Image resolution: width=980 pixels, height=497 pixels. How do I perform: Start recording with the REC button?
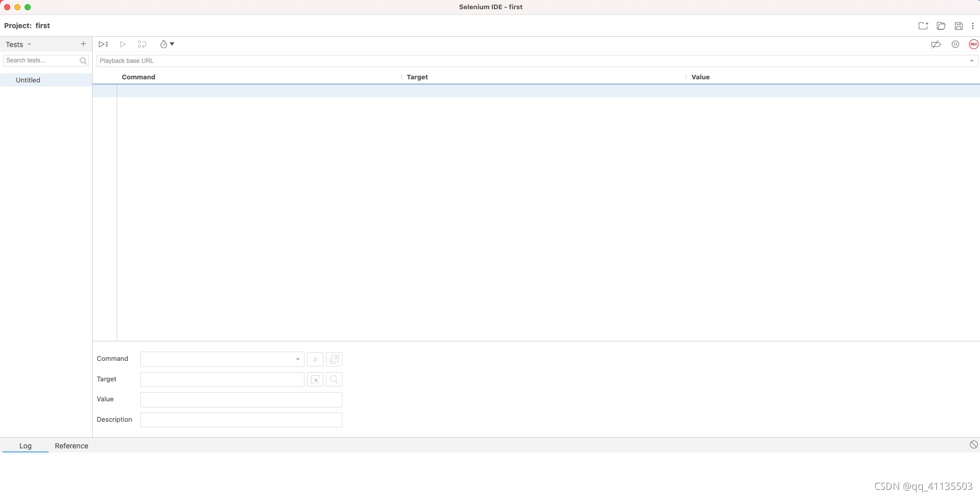click(973, 45)
